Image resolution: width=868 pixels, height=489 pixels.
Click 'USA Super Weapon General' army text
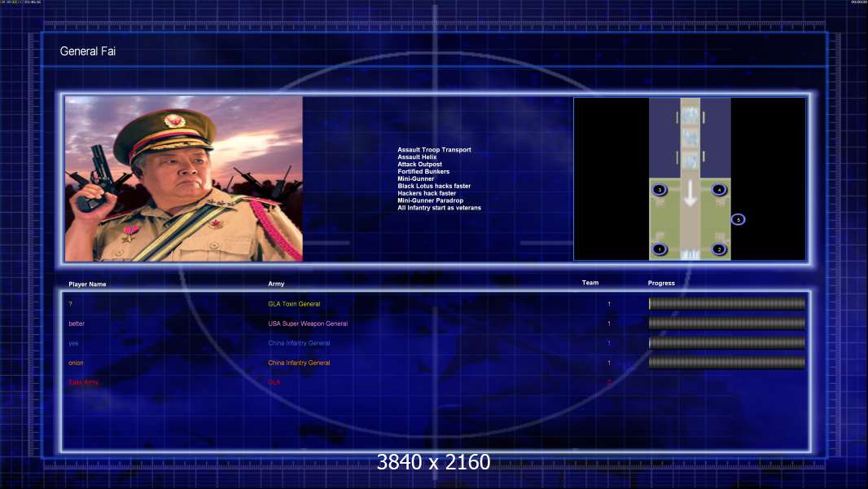308,324
